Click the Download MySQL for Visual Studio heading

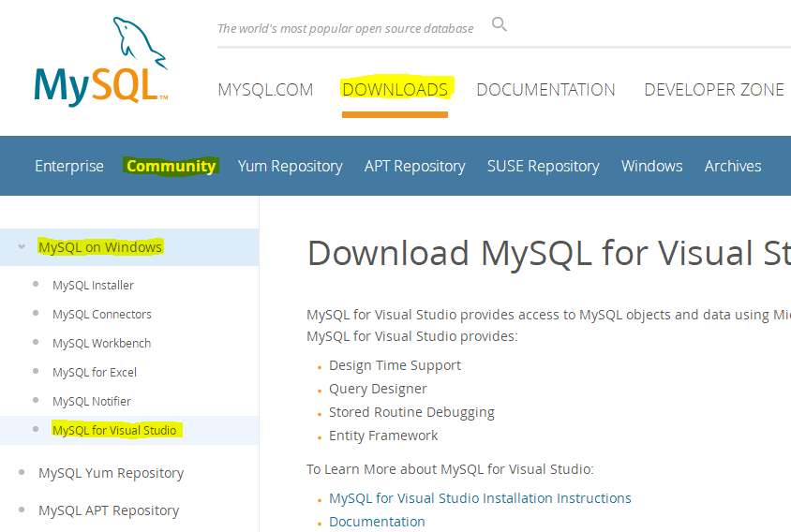(x=549, y=253)
